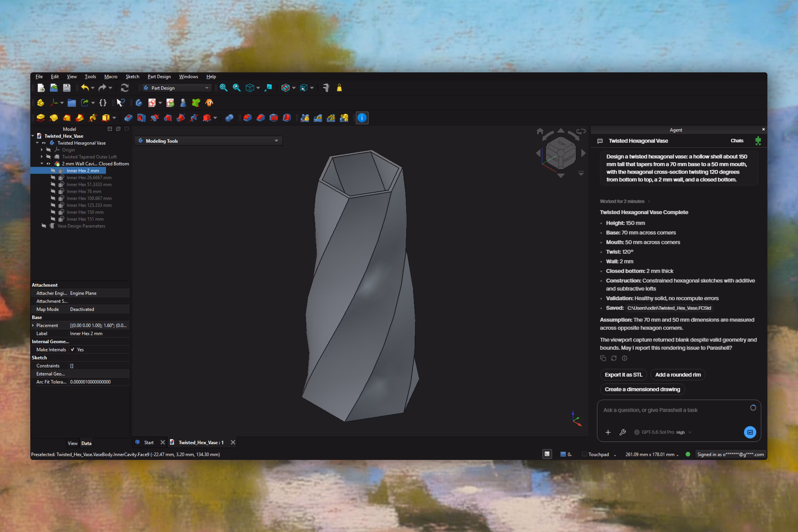Switch to the View property tab

73,443
